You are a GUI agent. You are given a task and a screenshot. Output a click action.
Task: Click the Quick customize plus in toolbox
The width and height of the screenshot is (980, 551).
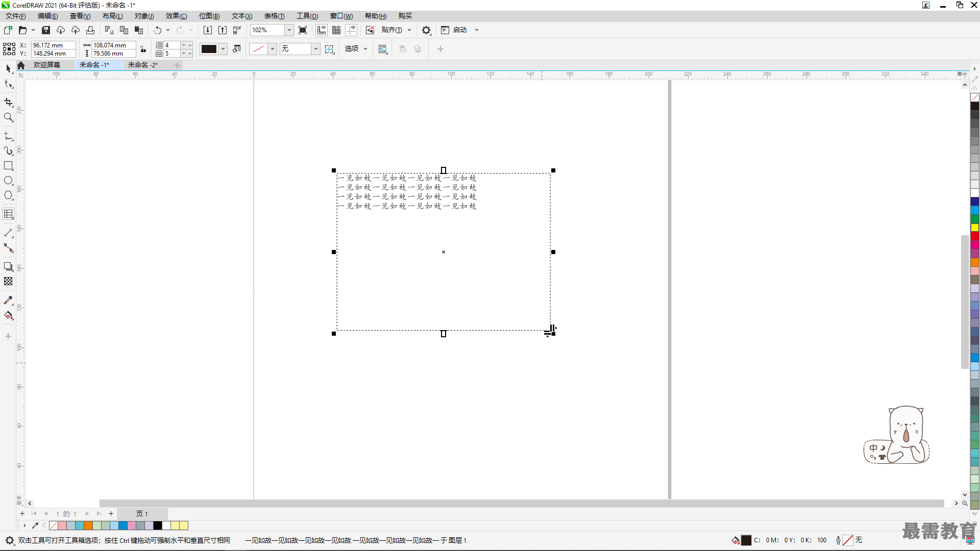(x=8, y=336)
